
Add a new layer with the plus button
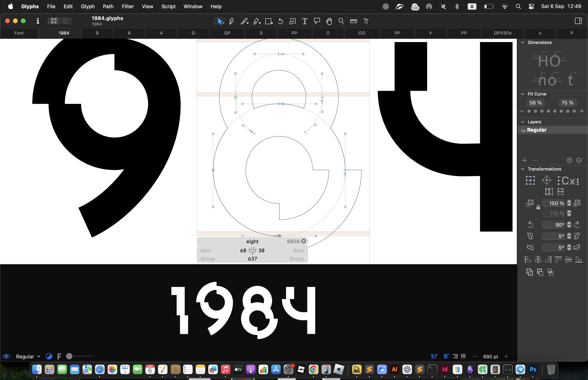point(524,160)
